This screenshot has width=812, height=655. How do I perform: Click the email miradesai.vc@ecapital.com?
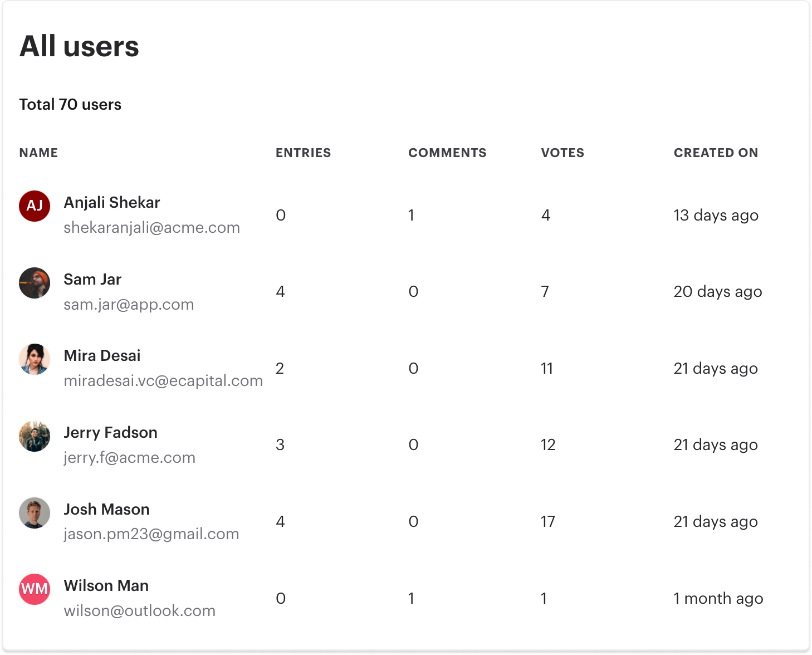(163, 381)
